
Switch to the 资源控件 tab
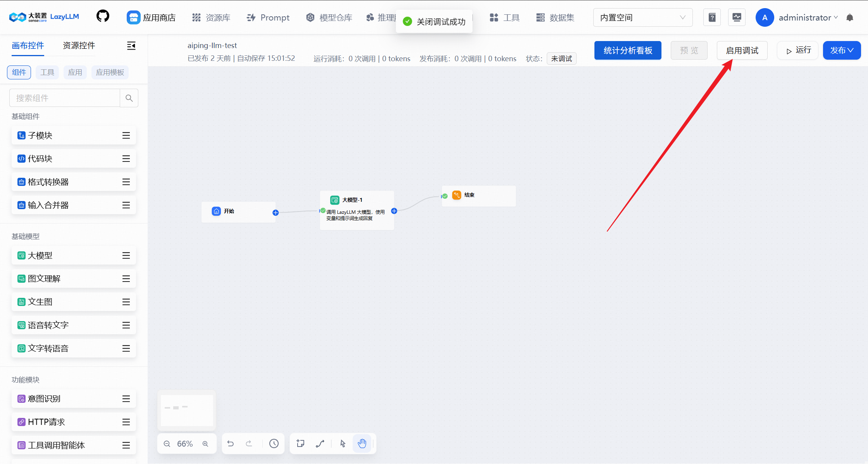coord(79,46)
